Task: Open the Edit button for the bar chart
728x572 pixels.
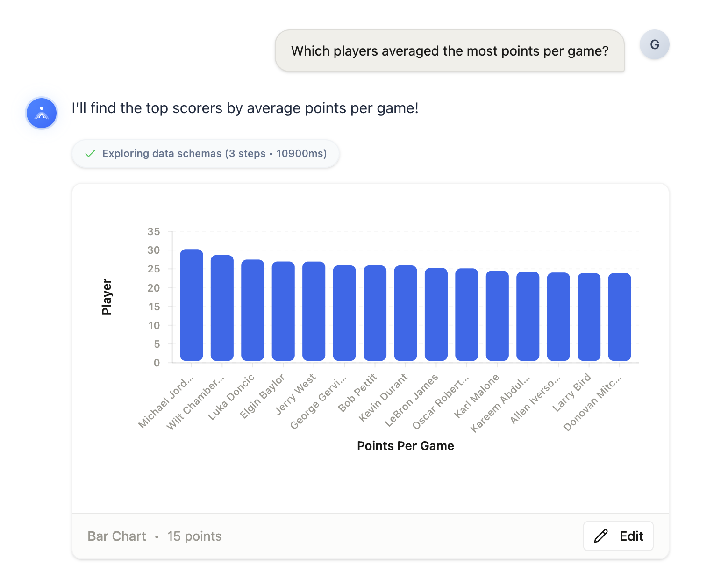Action: tap(618, 536)
